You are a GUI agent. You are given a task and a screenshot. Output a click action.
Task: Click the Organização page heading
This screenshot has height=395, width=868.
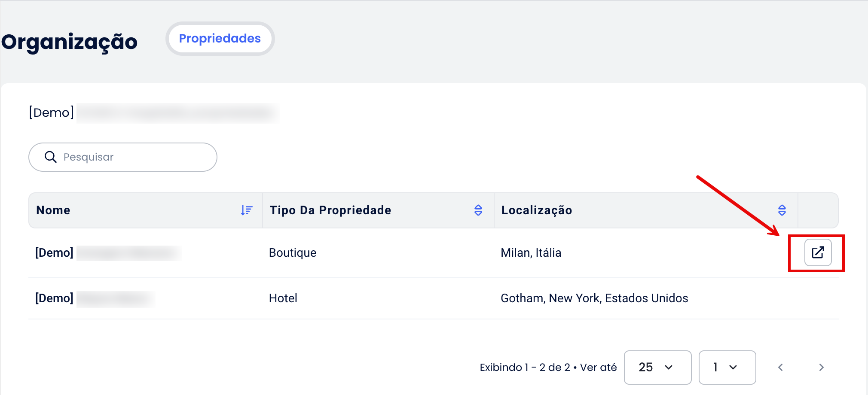tap(69, 42)
